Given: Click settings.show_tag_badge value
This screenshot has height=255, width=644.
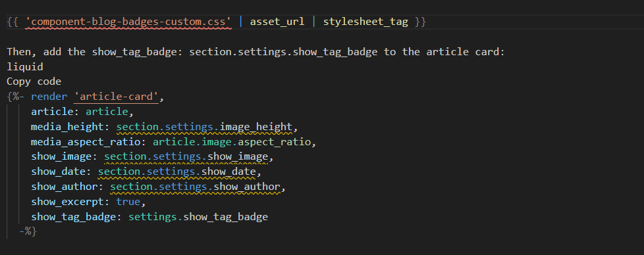Looking at the screenshot, I should click(x=198, y=217).
